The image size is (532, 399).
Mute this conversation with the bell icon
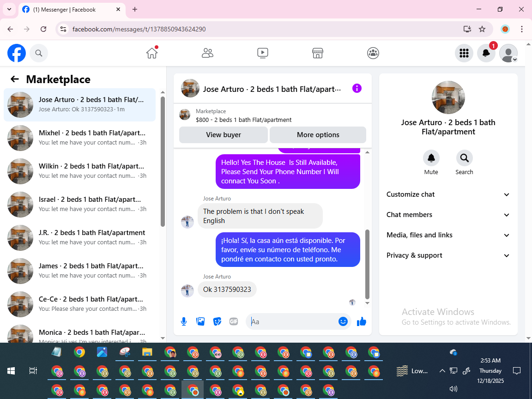431,158
